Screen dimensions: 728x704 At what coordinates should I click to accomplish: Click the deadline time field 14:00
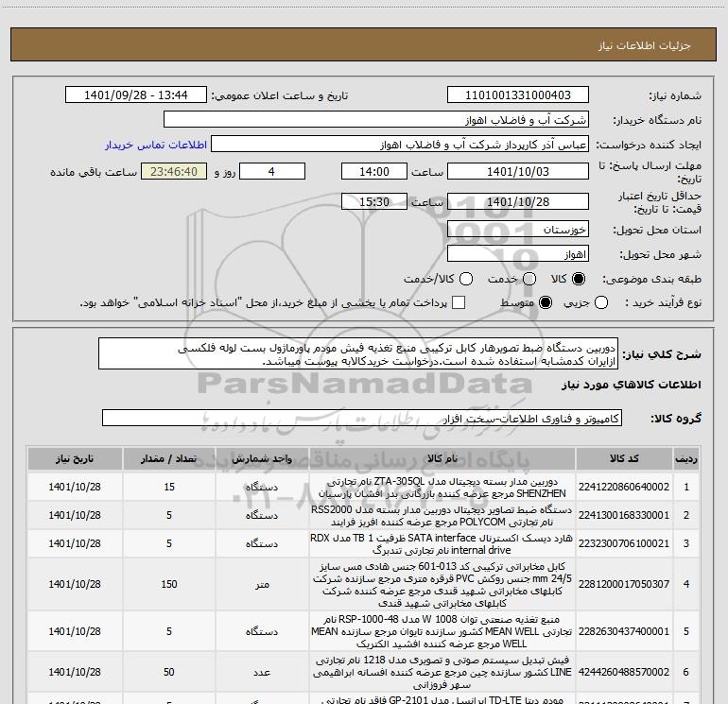374,171
